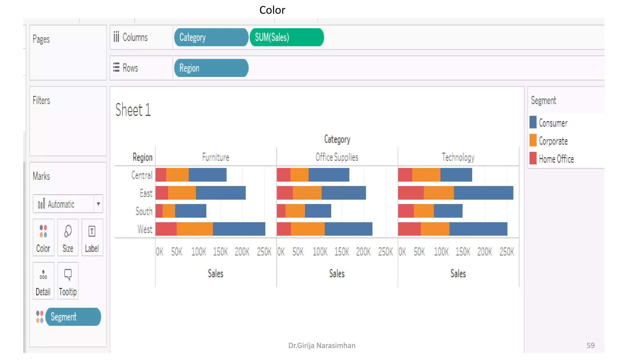Select the Region pill in Rows

pos(211,68)
